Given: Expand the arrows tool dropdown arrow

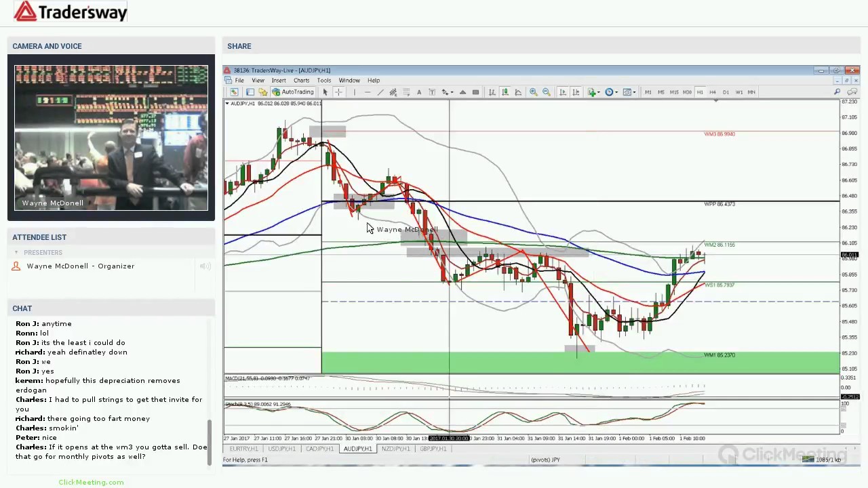Looking at the screenshot, I should [452, 92].
